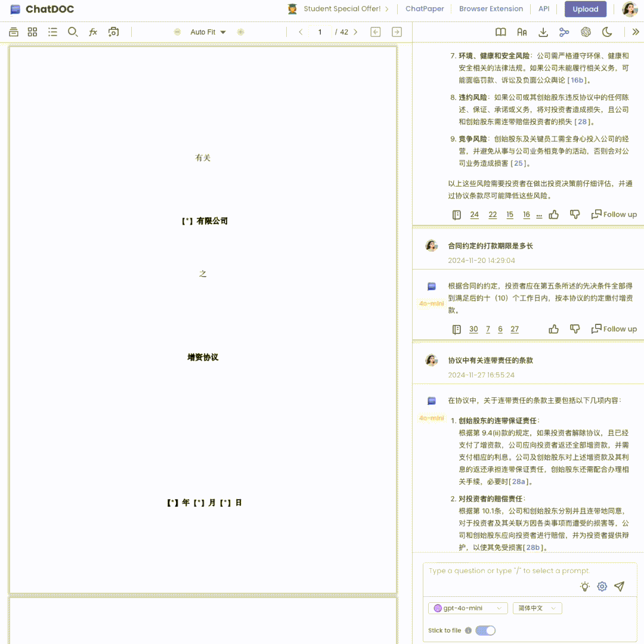Screen dimensions: 644x644
Task: Click the Upload button
Action: 585,9
